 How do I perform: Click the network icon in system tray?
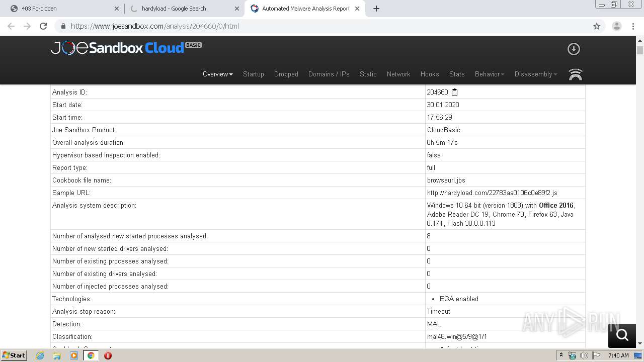572,355
